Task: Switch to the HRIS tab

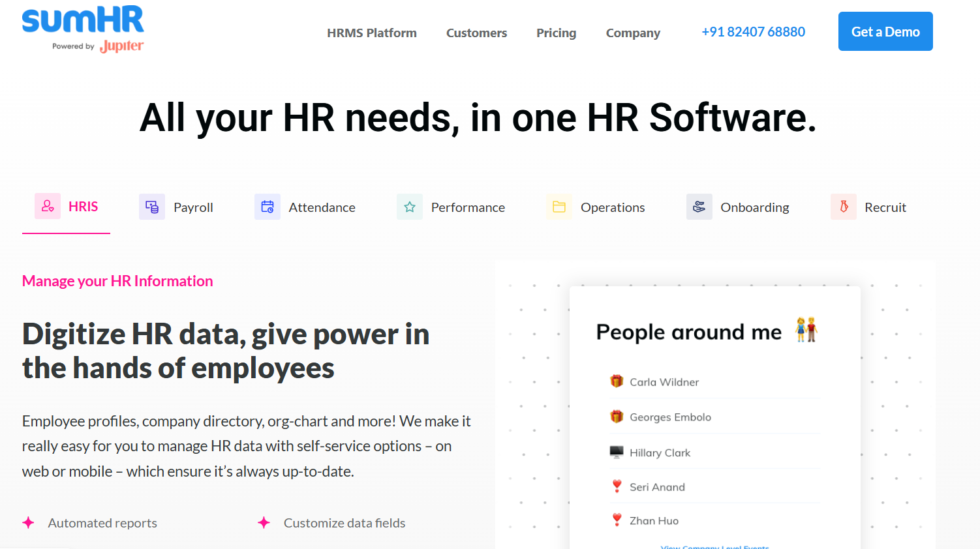Action: (67, 207)
